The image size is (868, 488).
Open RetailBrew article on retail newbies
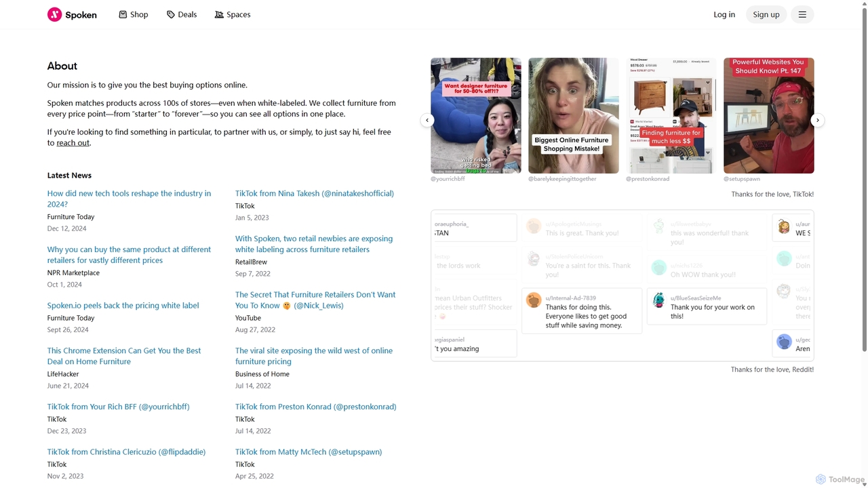314,244
